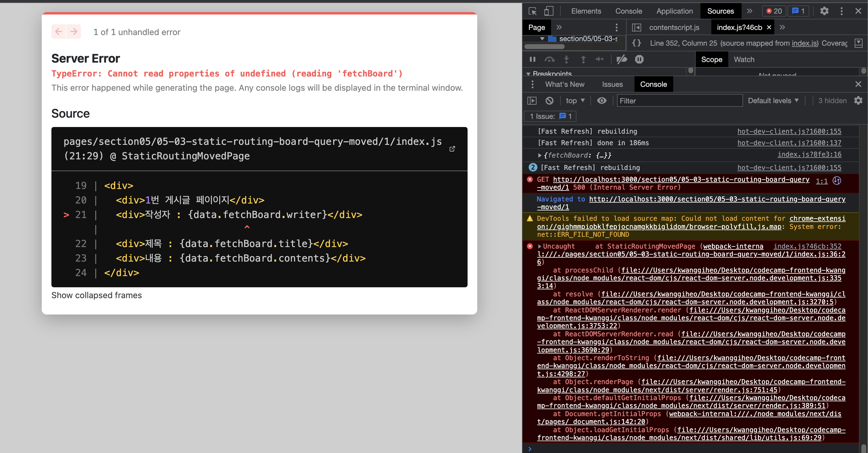This screenshot has width=868, height=453.
Task: Select the Scope debugger tab
Action: coord(712,60)
